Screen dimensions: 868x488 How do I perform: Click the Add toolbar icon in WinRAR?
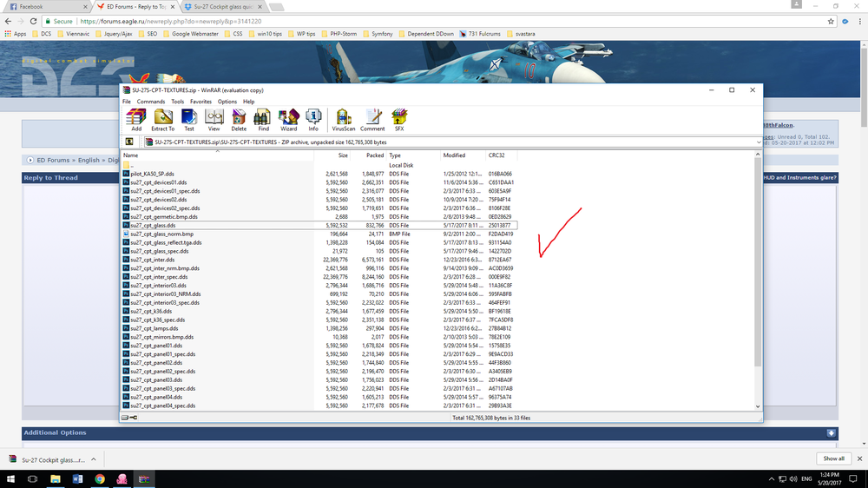136,120
